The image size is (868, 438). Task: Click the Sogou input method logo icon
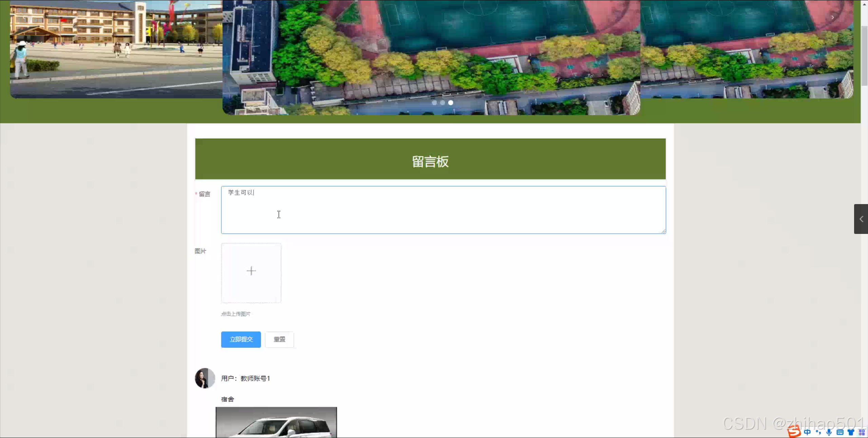[794, 433]
